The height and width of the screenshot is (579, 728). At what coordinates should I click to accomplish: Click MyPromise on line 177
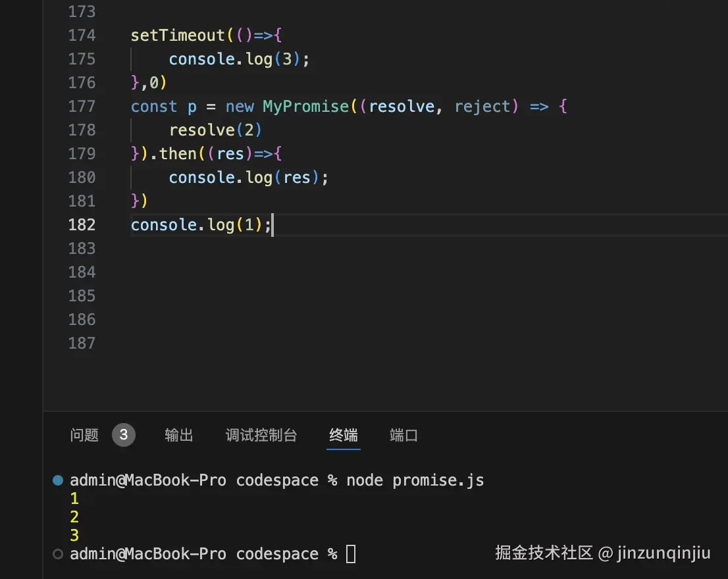tap(305, 106)
